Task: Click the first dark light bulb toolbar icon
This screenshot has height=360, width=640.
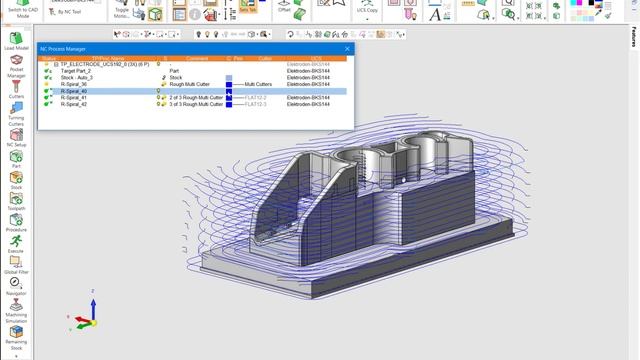Action: [198, 34]
